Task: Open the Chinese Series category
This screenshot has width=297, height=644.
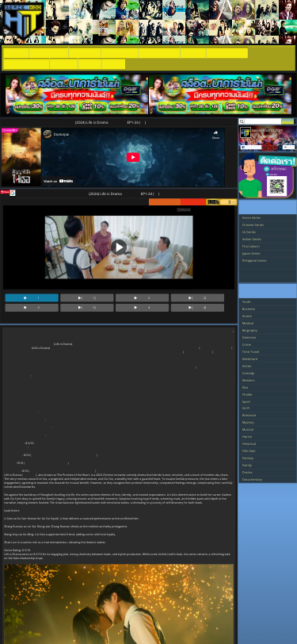Action: tap(253, 224)
